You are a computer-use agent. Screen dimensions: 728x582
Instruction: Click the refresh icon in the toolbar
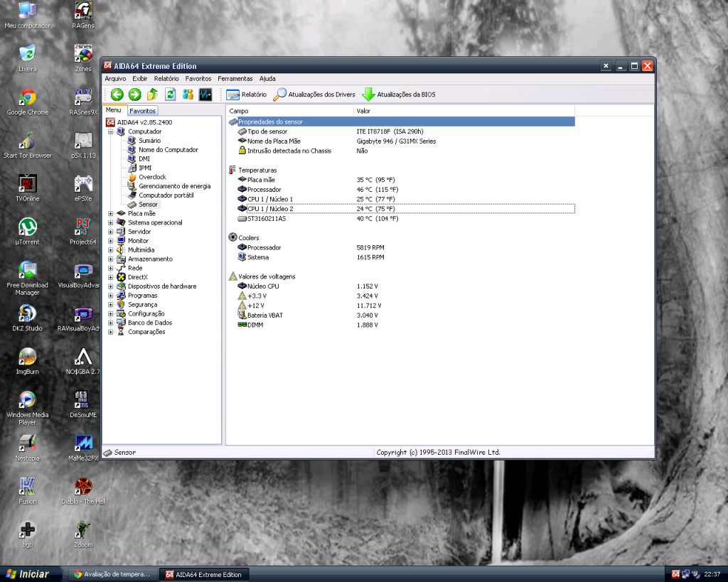coord(170,94)
